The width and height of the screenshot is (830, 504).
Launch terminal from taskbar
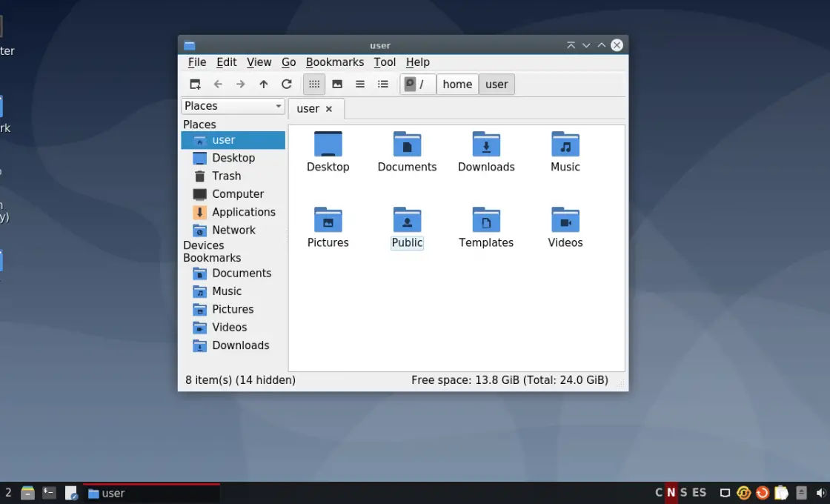pyautogui.click(x=49, y=494)
